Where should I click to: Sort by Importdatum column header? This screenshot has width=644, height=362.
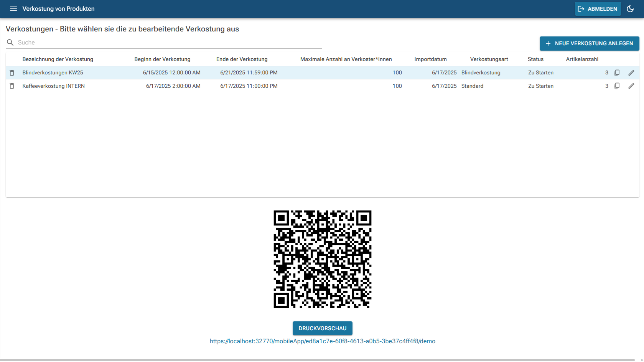click(430, 59)
